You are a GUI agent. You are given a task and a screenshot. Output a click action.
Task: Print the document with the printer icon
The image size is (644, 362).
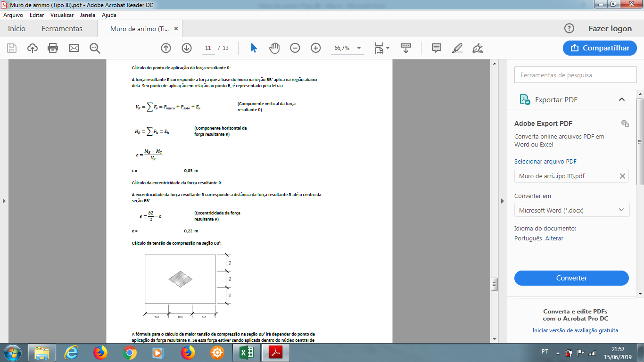53,48
